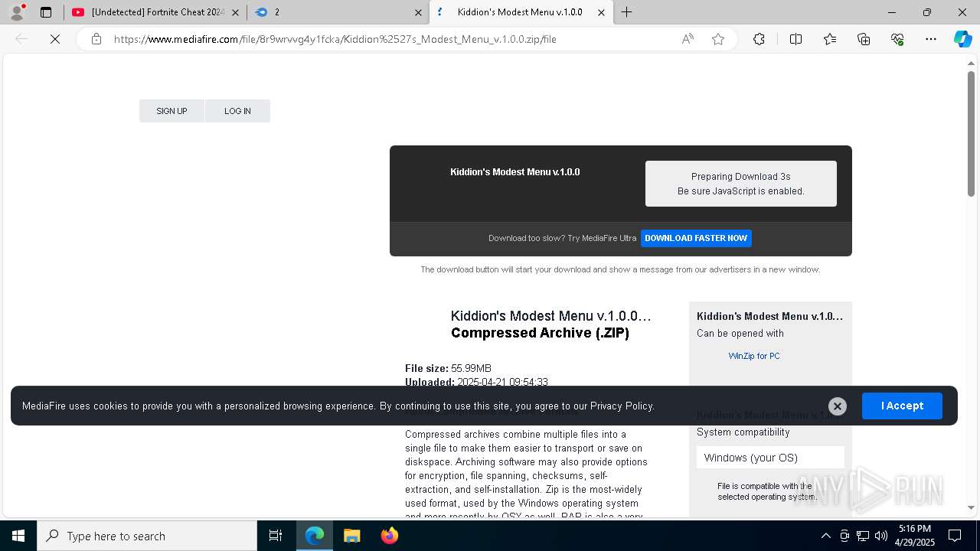Open the Copilot icon
This screenshot has width=980, height=551.
click(x=962, y=39)
